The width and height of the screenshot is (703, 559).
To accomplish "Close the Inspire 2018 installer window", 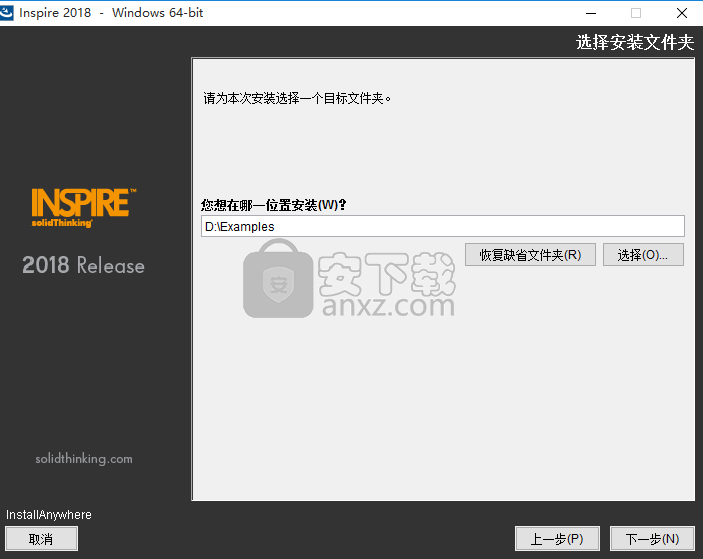I will [x=681, y=13].
